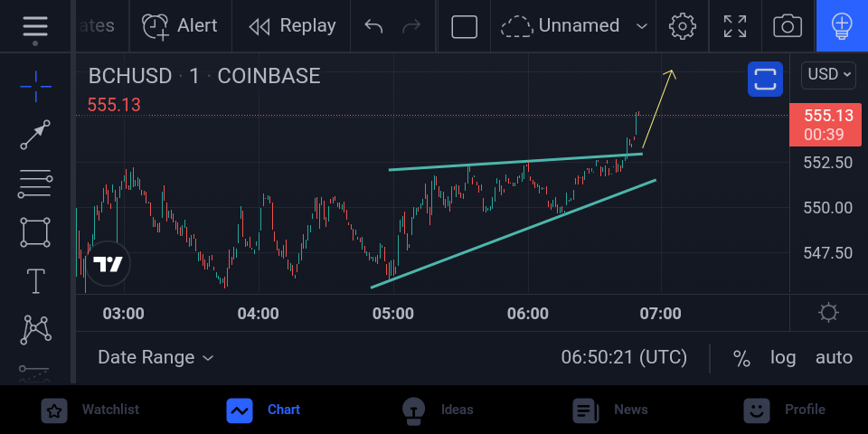The image size is (868, 434).
Task: Publish idea with lightbulb button
Action: coord(842,26)
